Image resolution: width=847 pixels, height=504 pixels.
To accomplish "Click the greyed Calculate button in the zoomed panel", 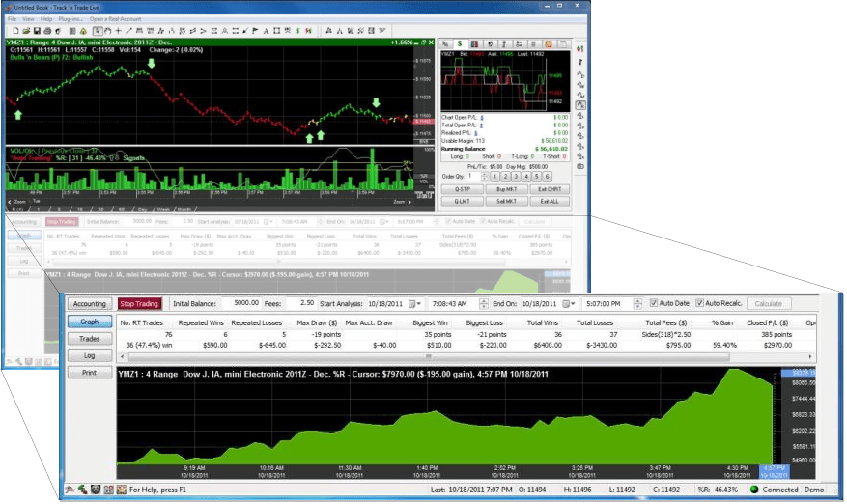I will coord(768,303).
